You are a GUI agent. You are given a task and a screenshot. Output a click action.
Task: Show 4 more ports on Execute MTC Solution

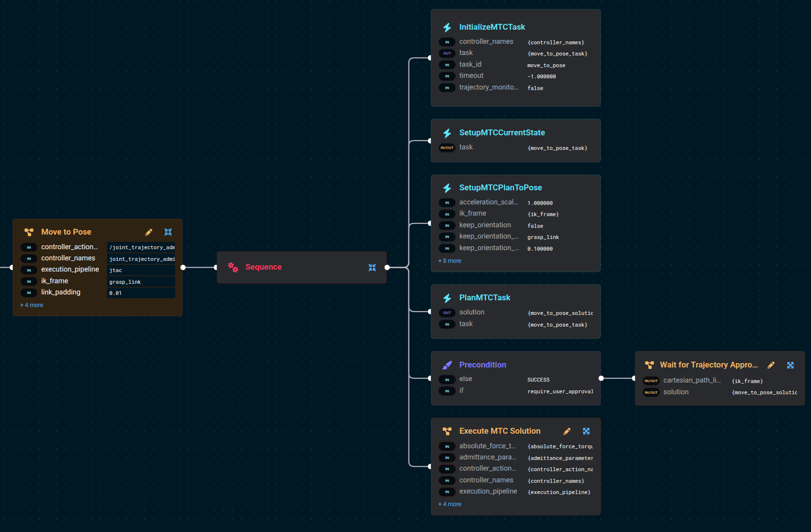450,504
